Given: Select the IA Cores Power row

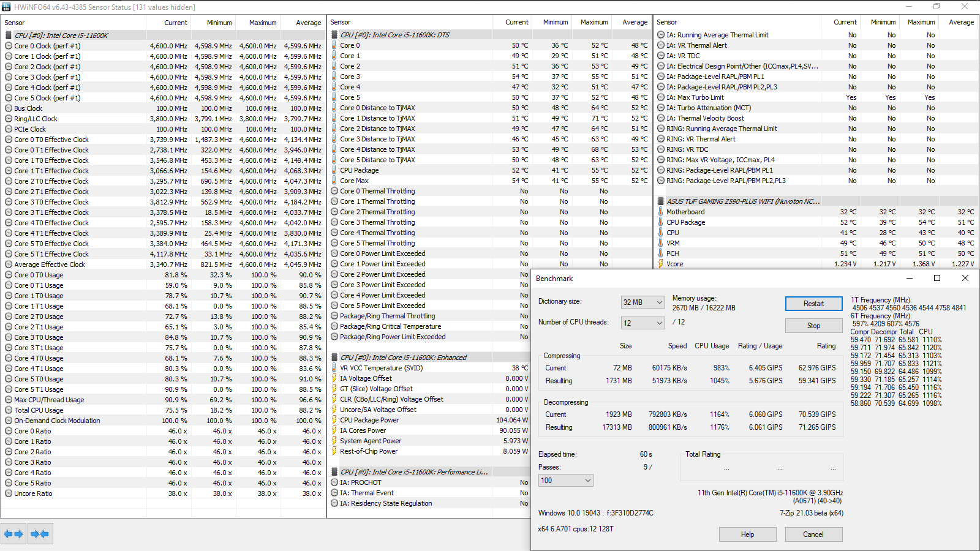Looking at the screenshot, I should click(429, 430).
